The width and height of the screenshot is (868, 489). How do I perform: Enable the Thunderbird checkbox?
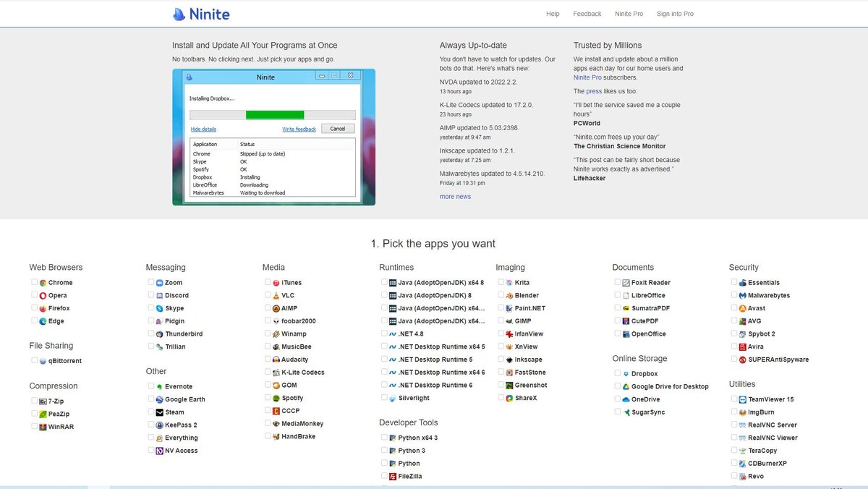150,333
